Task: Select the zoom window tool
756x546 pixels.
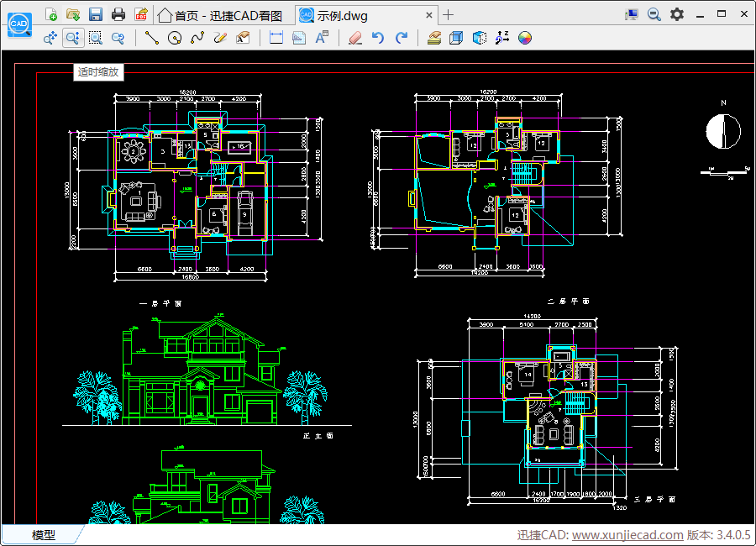Action: 96,38
